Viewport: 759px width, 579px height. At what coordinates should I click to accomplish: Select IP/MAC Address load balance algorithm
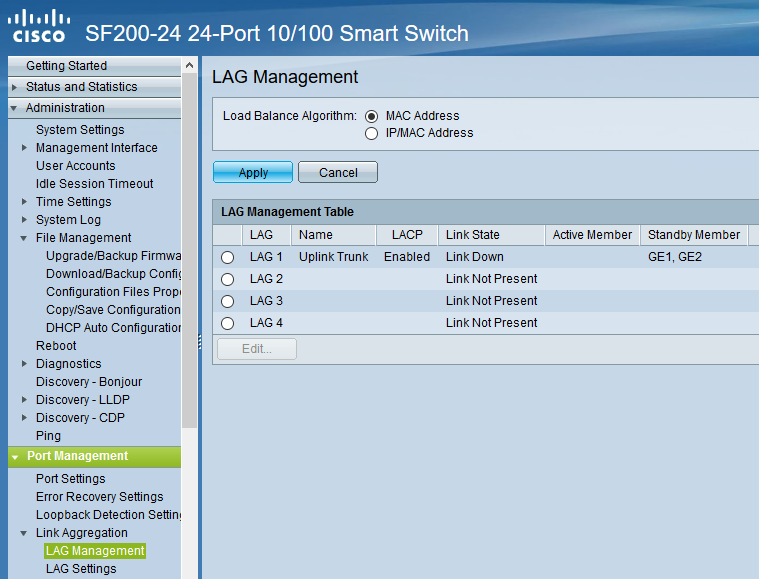tap(371, 133)
